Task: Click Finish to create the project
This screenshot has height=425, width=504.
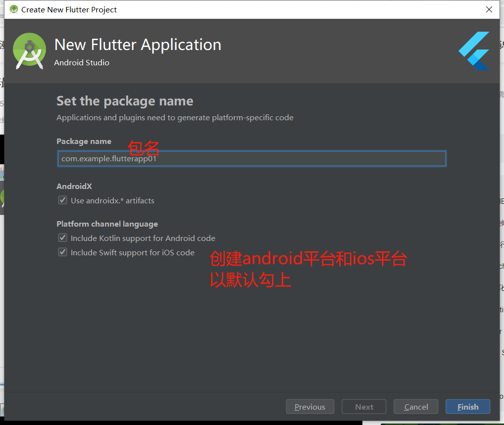Action: pos(468,407)
